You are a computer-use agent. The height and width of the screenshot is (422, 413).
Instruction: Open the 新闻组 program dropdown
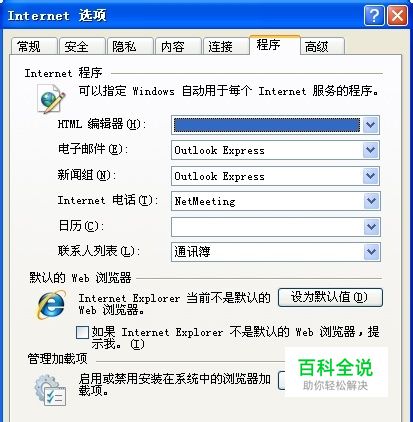tap(370, 176)
